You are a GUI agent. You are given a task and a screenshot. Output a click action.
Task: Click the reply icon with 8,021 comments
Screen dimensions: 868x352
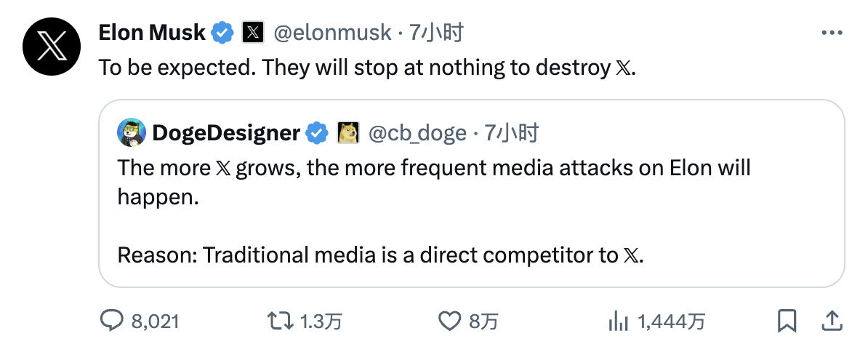click(x=111, y=321)
